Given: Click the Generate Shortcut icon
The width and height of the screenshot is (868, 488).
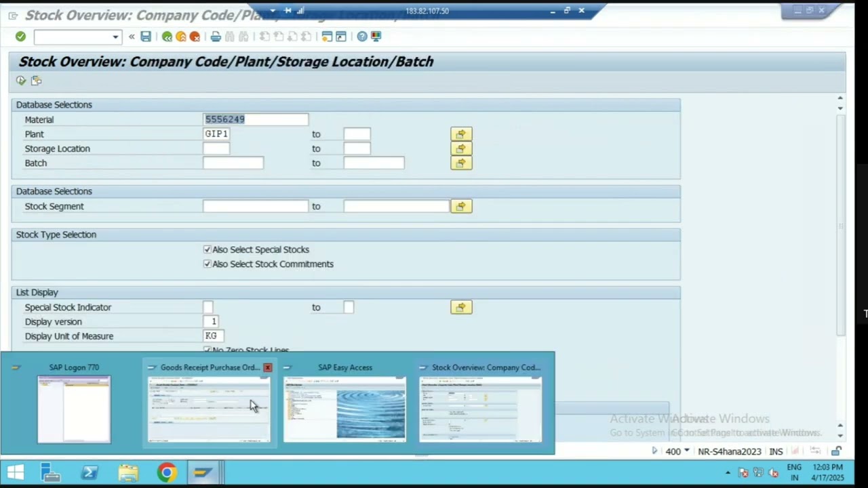Looking at the screenshot, I should [x=341, y=37].
